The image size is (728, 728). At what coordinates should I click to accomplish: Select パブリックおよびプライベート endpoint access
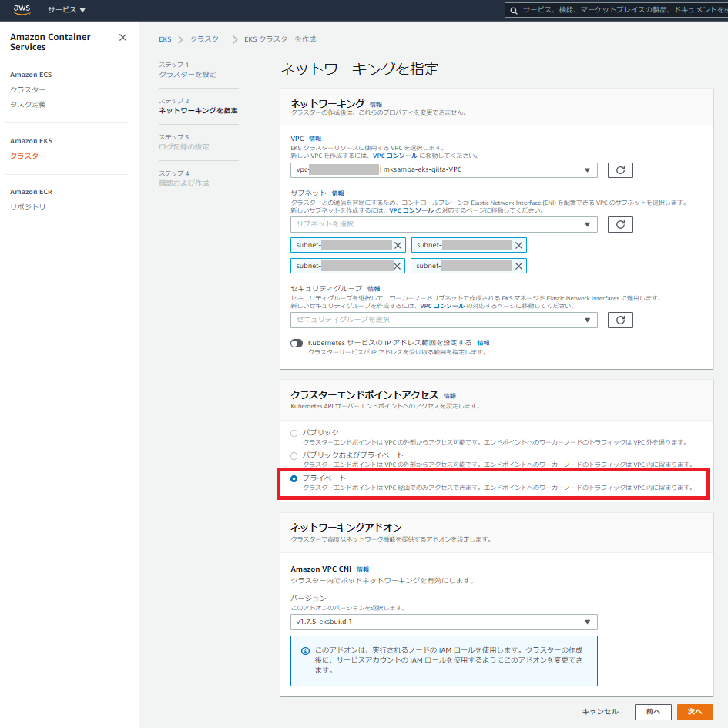pos(294,456)
